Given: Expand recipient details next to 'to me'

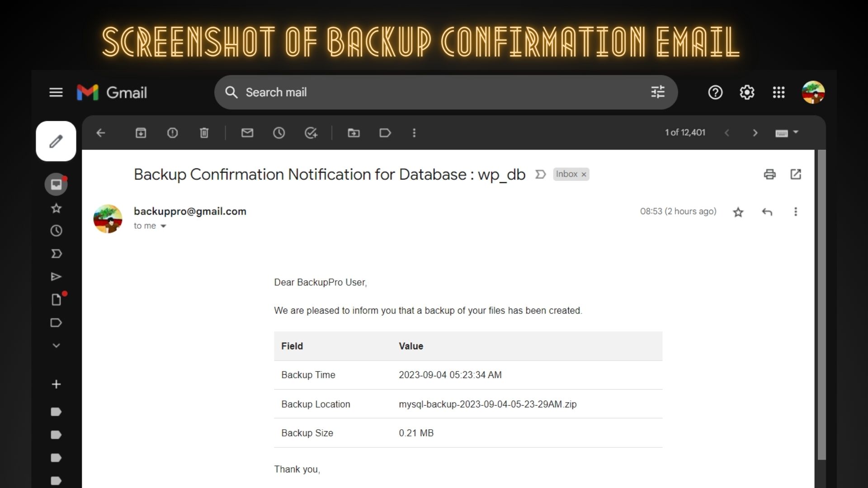Looking at the screenshot, I should [x=163, y=226].
